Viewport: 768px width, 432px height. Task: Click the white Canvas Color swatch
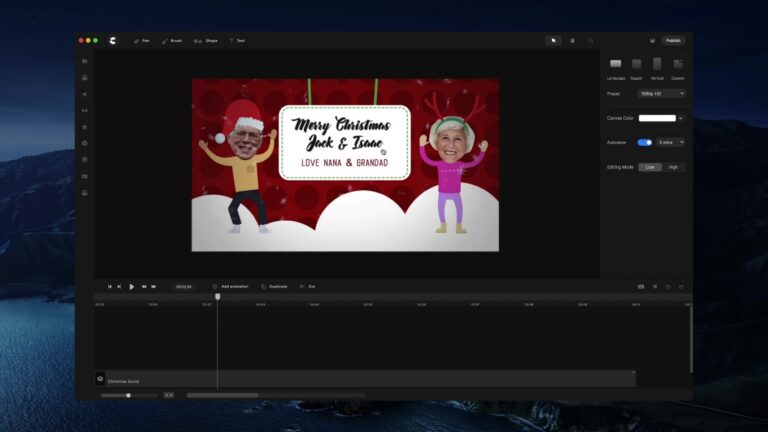(657, 118)
